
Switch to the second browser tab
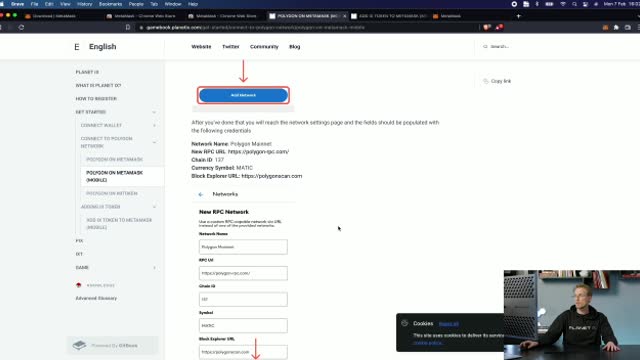pos(141,16)
